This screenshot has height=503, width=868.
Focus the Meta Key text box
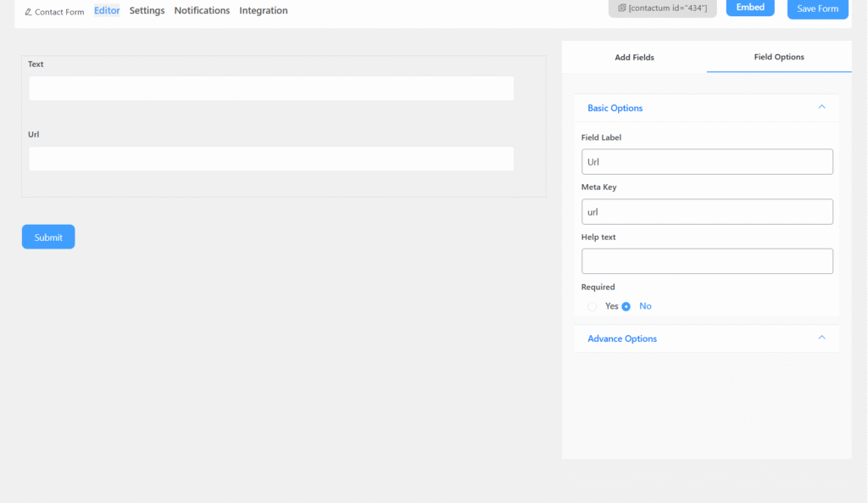coord(707,212)
